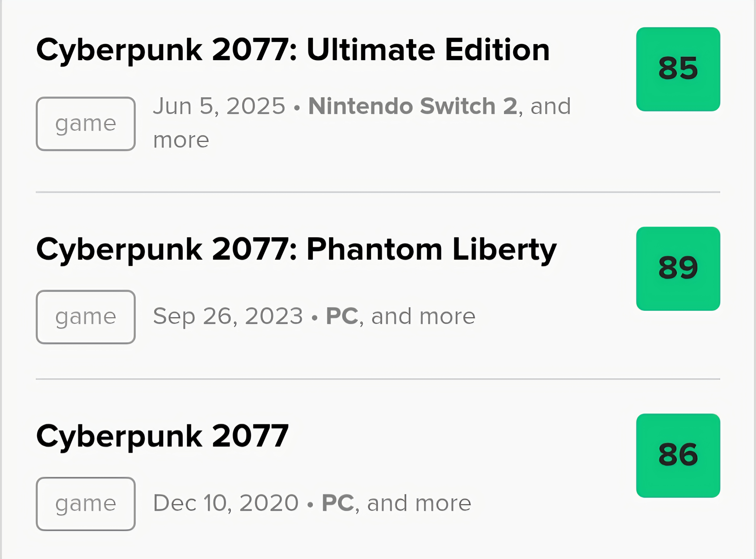
Task: Click "and more" in the Phantom Liberty row
Action: point(423,316)
